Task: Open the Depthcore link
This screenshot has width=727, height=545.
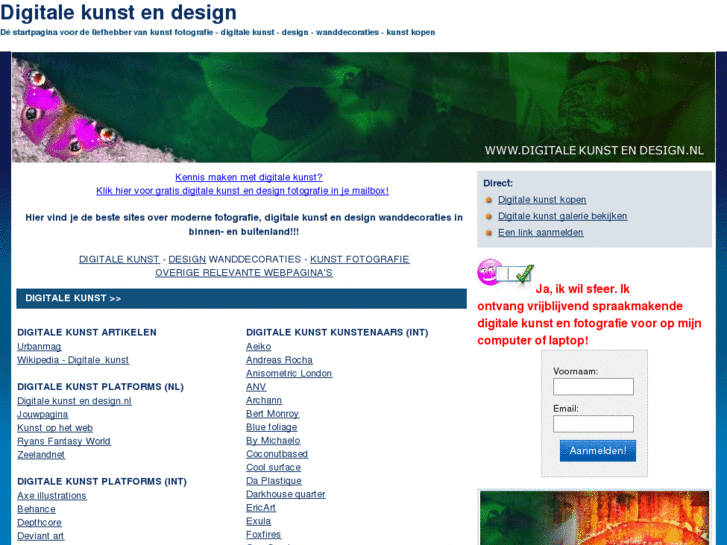Action: pyautogui.click(x=39, y=522)
